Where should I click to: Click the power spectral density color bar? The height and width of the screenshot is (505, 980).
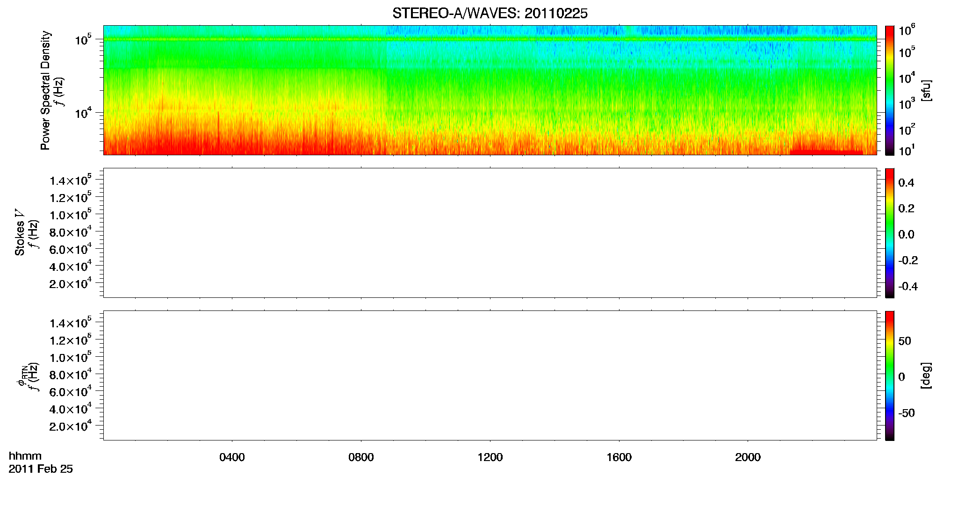[890, 90]
